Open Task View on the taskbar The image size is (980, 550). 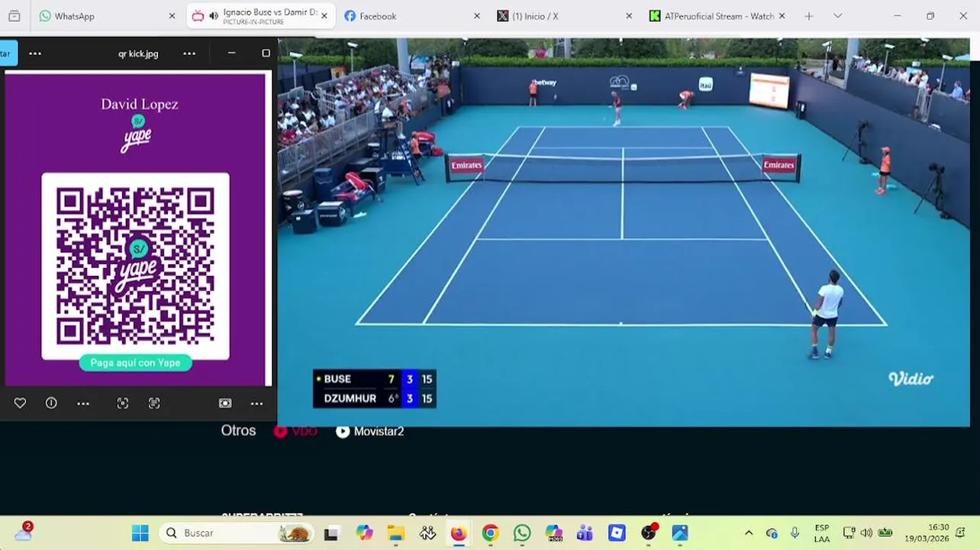330,533
